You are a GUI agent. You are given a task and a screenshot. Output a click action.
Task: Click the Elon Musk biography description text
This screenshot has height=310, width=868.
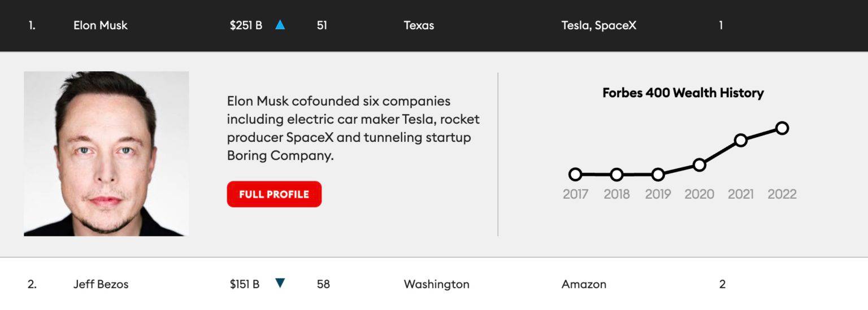[x=353, y=128]
